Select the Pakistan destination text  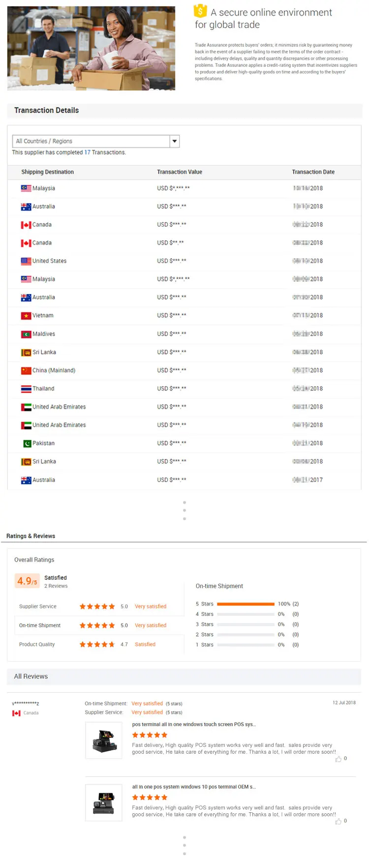pos(43,443)
